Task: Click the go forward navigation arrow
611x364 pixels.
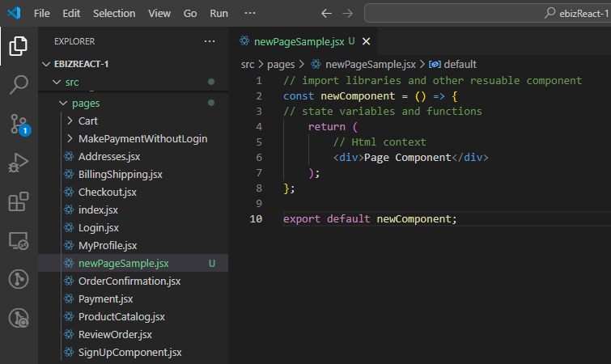Action: tap(347, 13)
